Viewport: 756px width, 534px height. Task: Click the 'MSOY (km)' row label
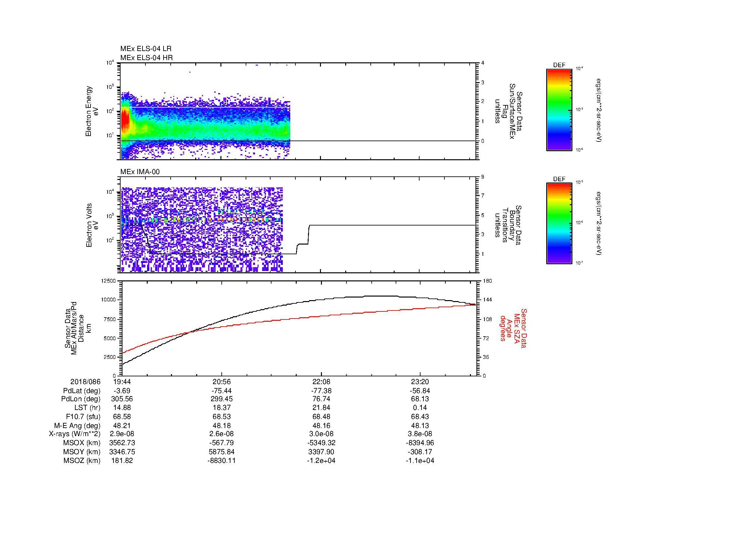tap(82, 452)
